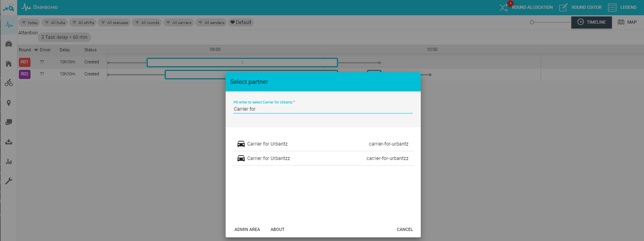Image resolution: width=644 pixels, height=241 pixels.
Task: Click the 3 Task delay > 60 min chip
Action: [64, 37]
